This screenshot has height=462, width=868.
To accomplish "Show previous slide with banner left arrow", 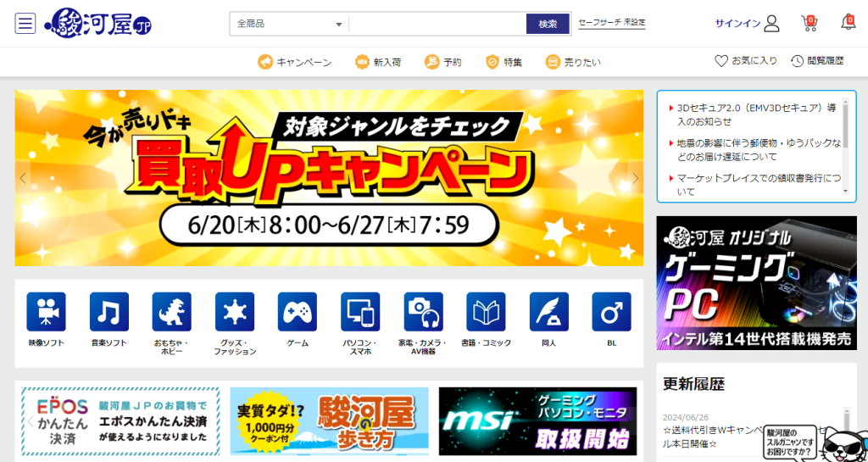I will pos(24,178).
